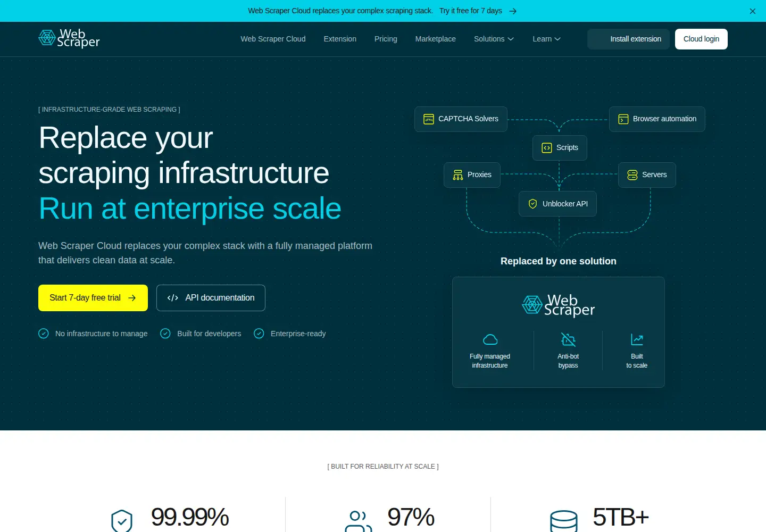Visit the Marketplace link
The height and width of the screenshot is (532, 766).
point(436,39)
